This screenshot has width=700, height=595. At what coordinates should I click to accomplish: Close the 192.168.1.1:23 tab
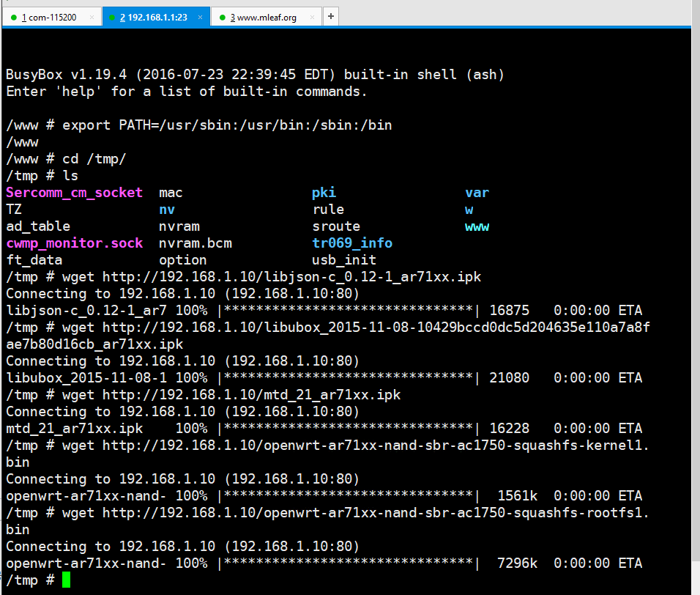pos(201,17)
